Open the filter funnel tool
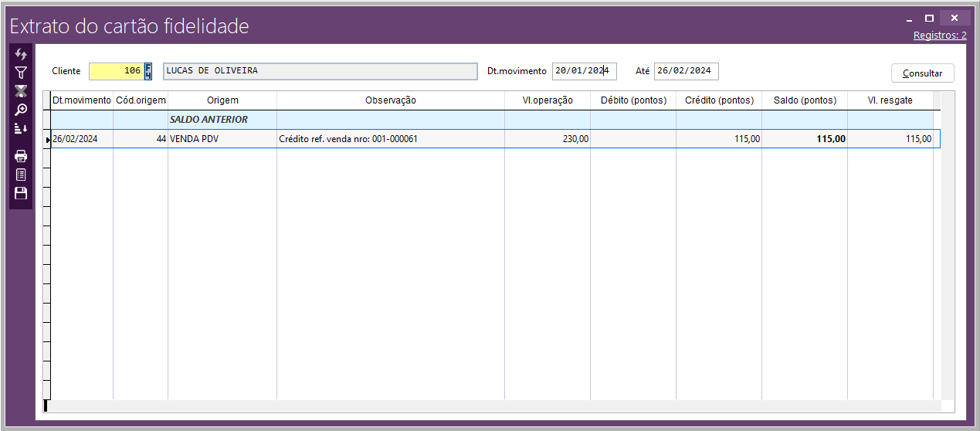This screenshot has height=431, width=980. [21, 73]
